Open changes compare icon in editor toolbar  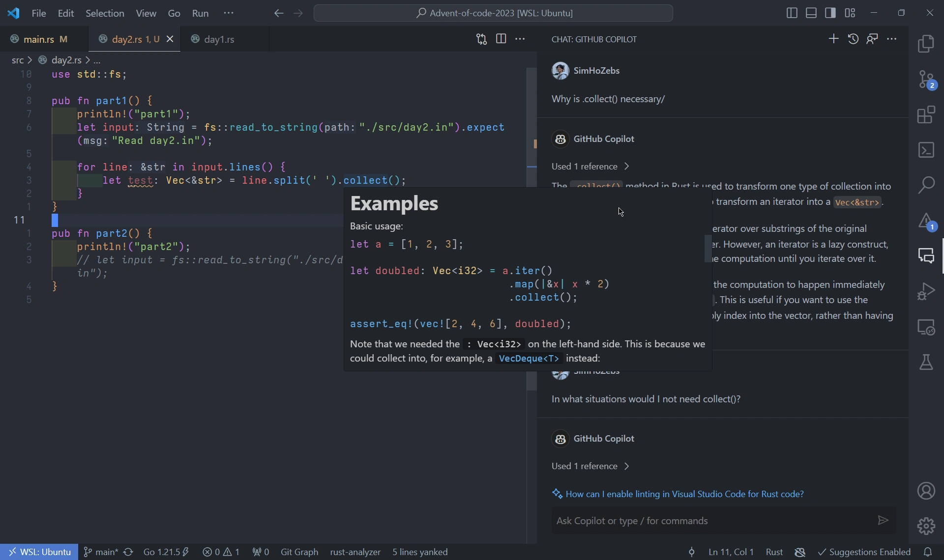click(x=481, y=39)
